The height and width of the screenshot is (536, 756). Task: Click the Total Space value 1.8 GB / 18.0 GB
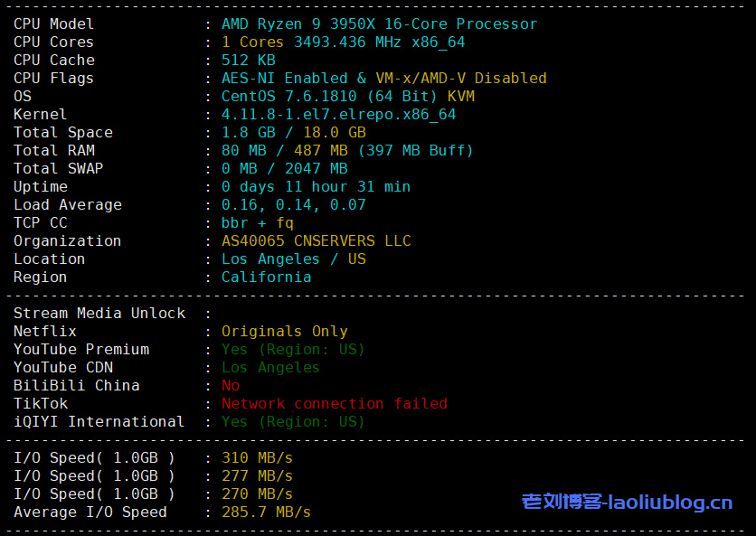pos(293,133)
